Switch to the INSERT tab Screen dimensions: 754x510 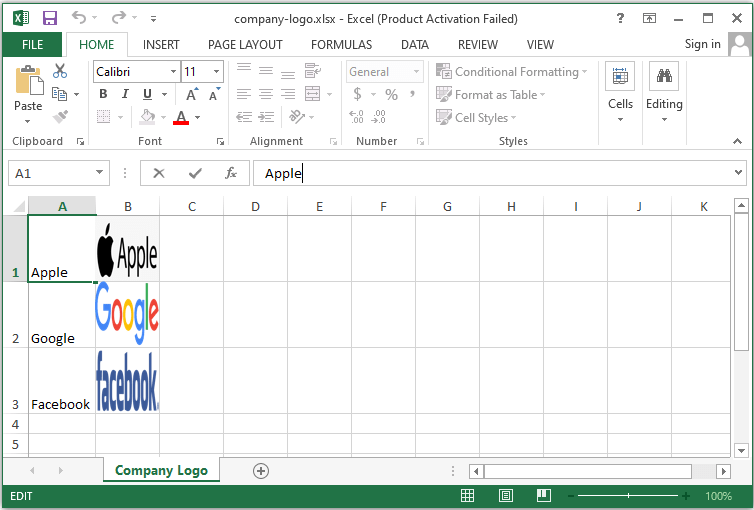(161, 45)
